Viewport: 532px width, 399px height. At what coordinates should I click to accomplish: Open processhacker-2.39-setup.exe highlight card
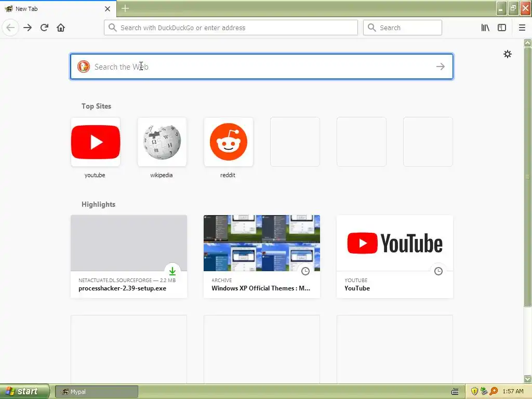[x=129, y=257]
